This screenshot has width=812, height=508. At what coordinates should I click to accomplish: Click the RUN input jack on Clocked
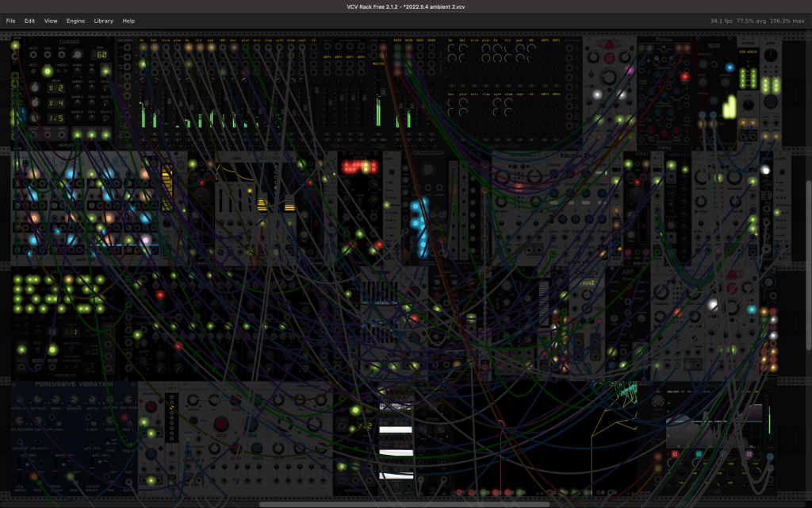pyautogui.click(x=47, y=55)
